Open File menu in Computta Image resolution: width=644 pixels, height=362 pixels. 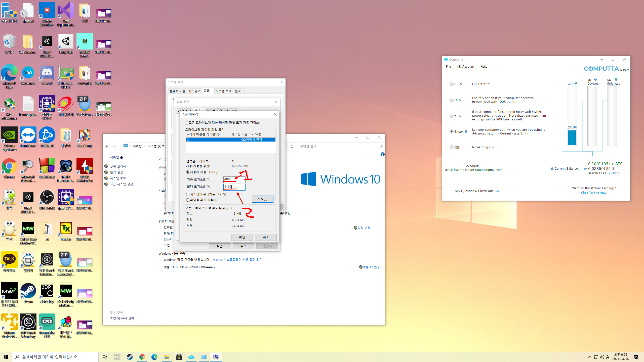tap(448, 67)
